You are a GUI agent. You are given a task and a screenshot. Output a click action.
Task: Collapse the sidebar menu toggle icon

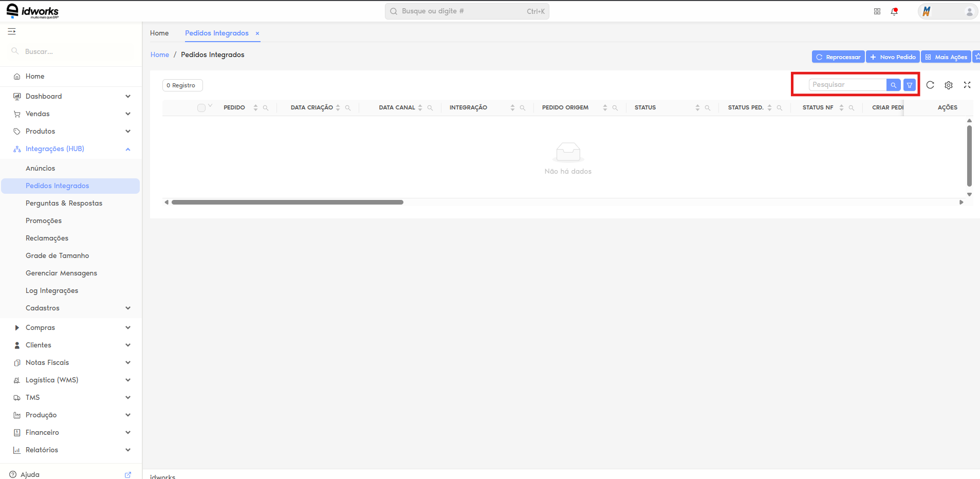(12, 31)
